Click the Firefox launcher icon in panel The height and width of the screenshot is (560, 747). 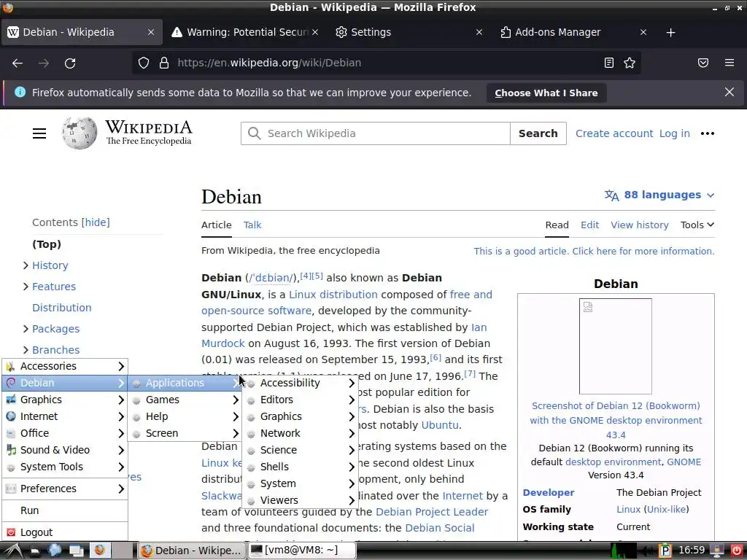(x=99, y=551)
